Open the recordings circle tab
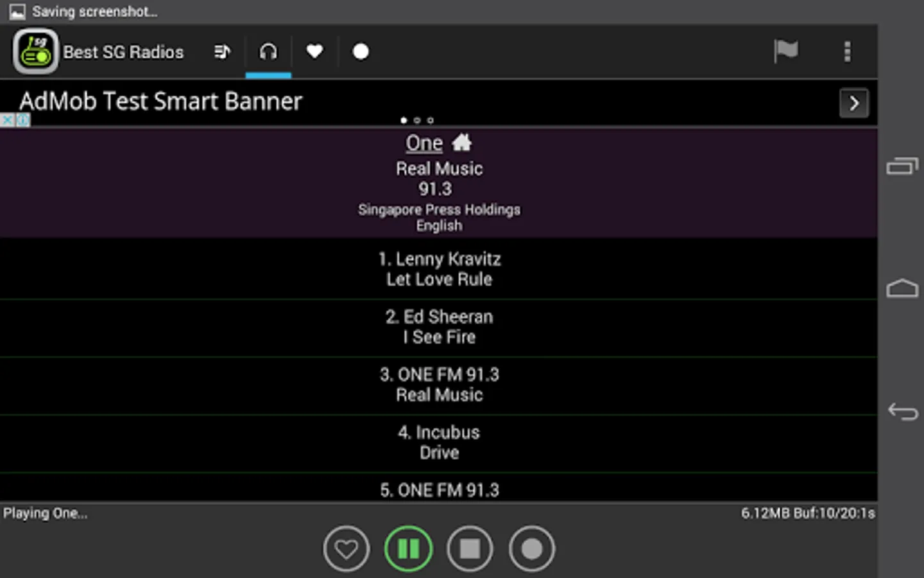 (361, 51)
